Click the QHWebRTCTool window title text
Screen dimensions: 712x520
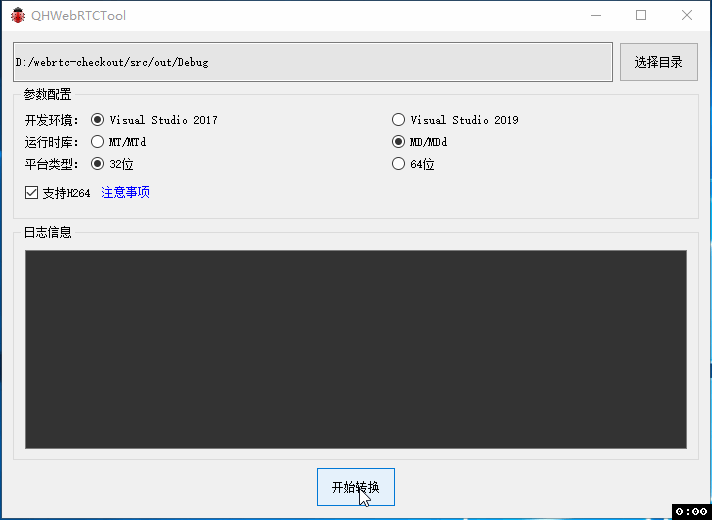78,15
